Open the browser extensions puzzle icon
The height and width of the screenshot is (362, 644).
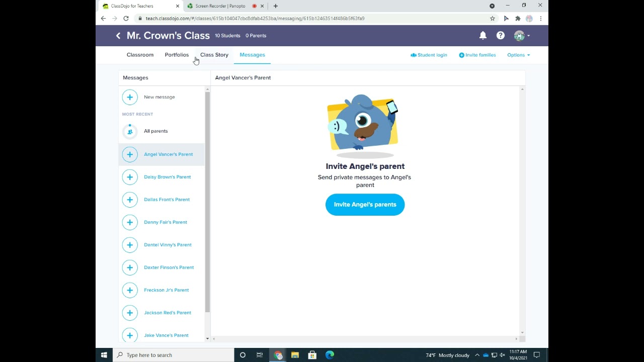point(518,19)
